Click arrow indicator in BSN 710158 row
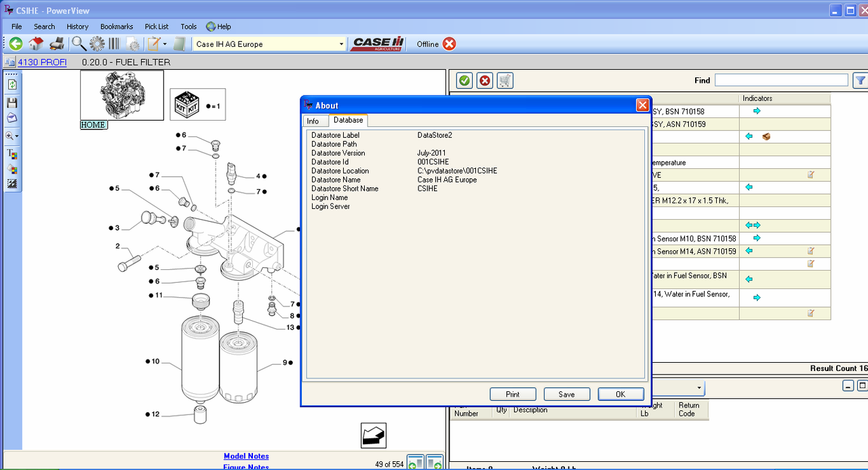 coord(757,111)
